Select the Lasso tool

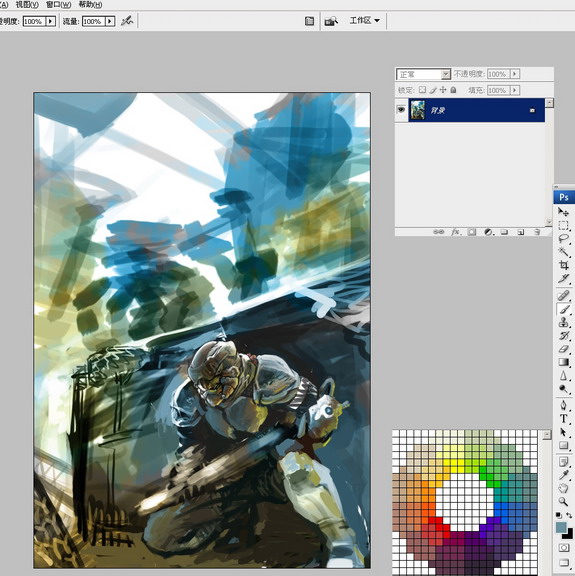[x=563, y=238]
